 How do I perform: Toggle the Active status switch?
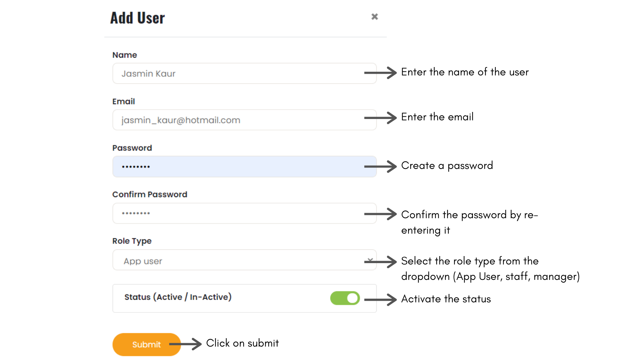click(x=345, y=298)
